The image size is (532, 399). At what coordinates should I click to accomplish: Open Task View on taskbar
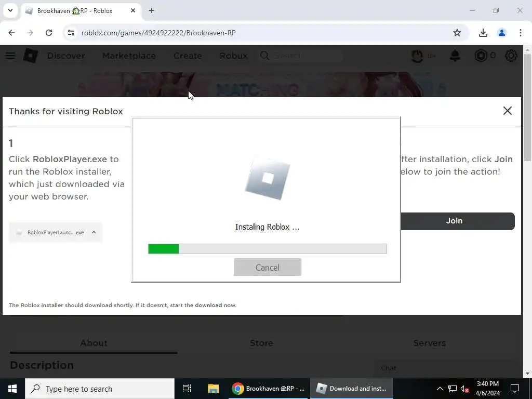(x=187, y=389)
